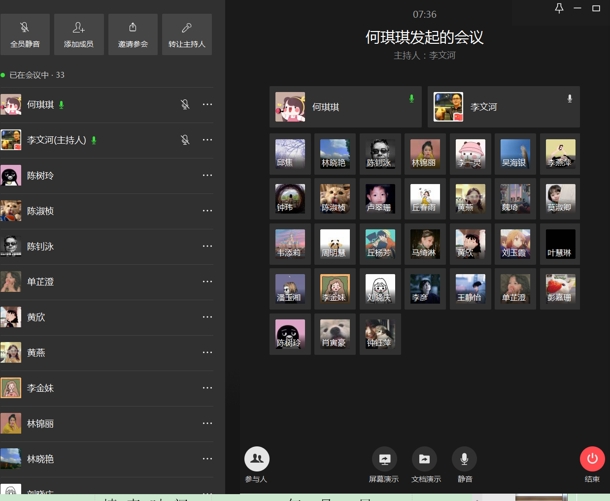Screen dimensions: 610x501
Task: Open the more options dots for 黄欣
Action: click(207, 317)
